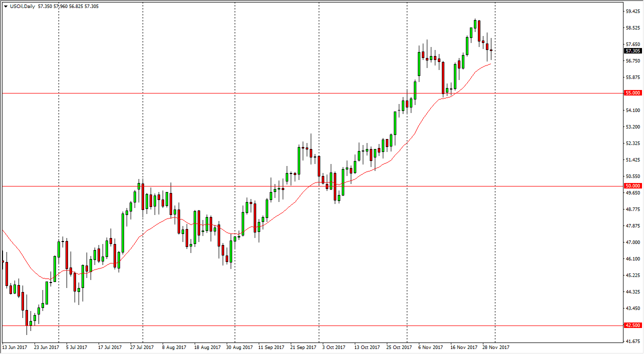Click the 13 Jun 2017 date axis label
Image resolution: width=644 pixels, height=354 pixels.
pyautogui.click(x=15, y=346)
